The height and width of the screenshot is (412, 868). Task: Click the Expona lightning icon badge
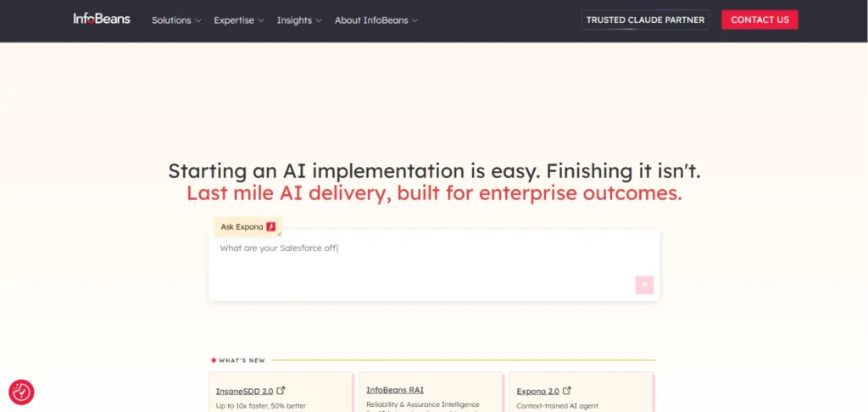tap(270, 226)
